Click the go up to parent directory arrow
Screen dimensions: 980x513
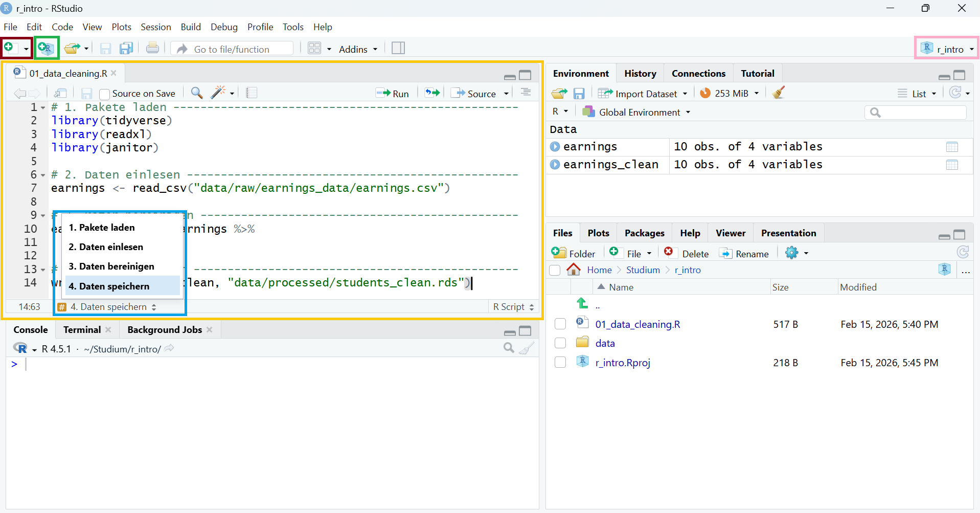click(582, 303)
